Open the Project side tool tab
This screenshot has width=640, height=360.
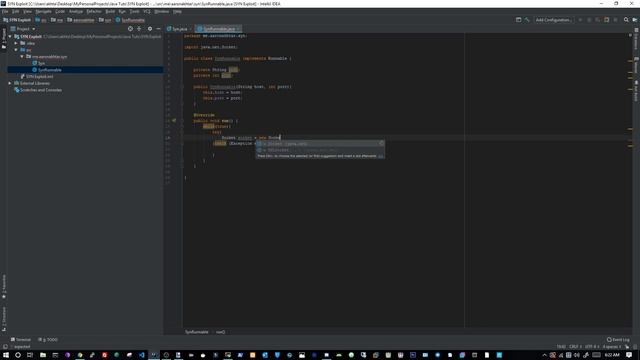pos(4,39)
